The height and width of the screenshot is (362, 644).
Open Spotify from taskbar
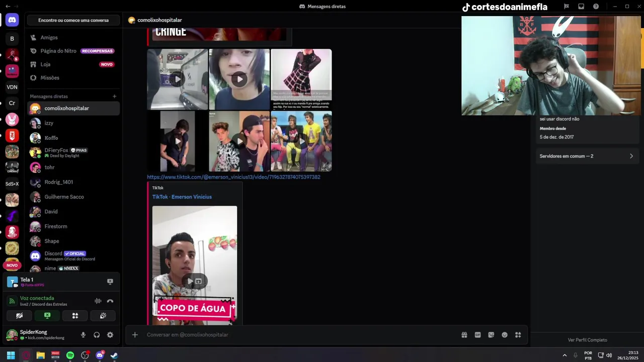tap(70, 355)
